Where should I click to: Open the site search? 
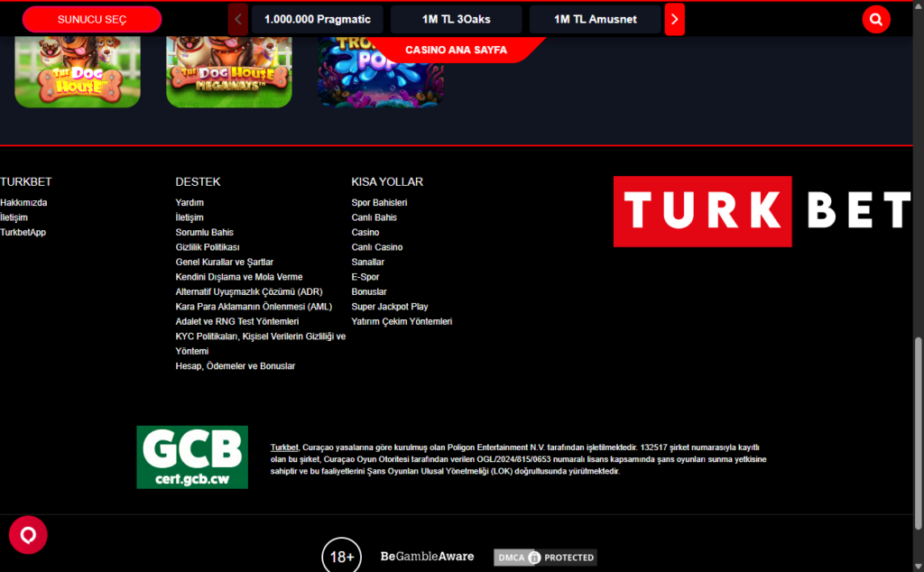pyautogui.click(x=875, y=18)
